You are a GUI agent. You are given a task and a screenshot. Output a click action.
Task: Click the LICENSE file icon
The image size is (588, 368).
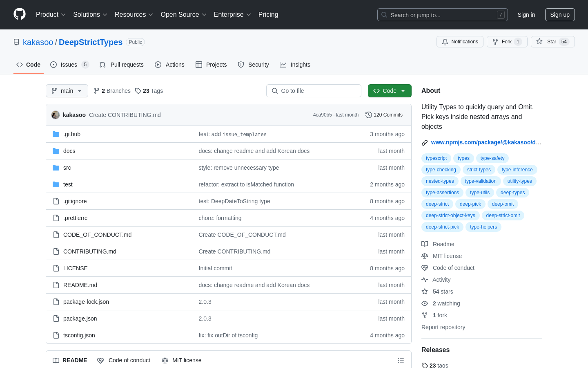click(x=56, y=268)
